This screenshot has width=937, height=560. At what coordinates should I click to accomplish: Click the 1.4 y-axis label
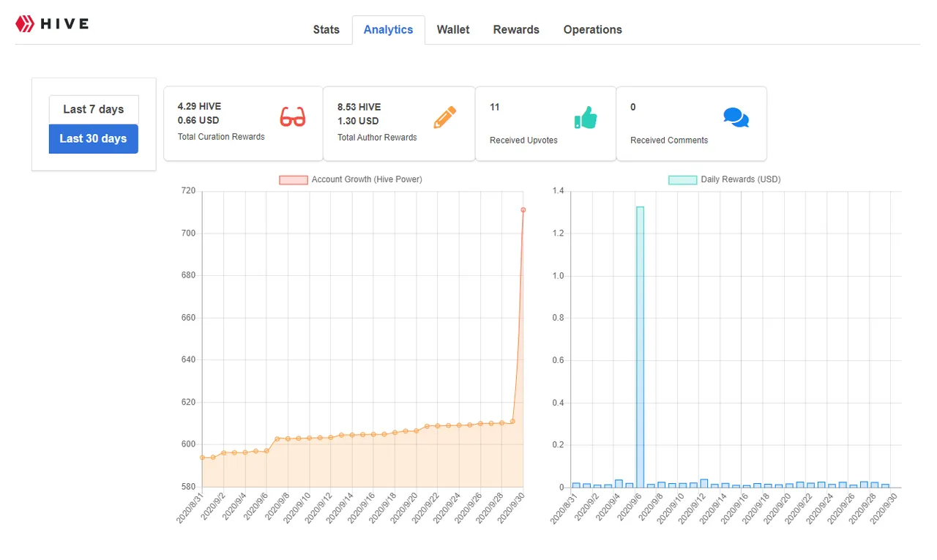559,191
